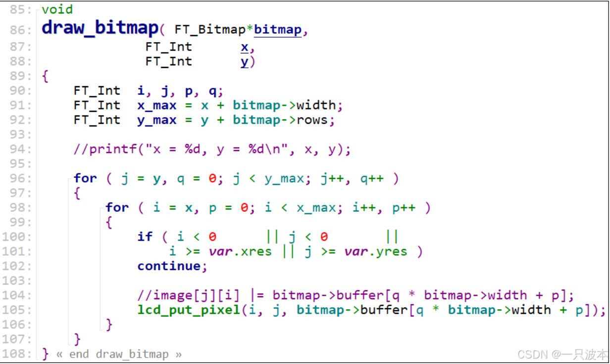Click the x_max declaration on line 91
Image resolution: width=610 pixels, height=364 pixels.
157,105
